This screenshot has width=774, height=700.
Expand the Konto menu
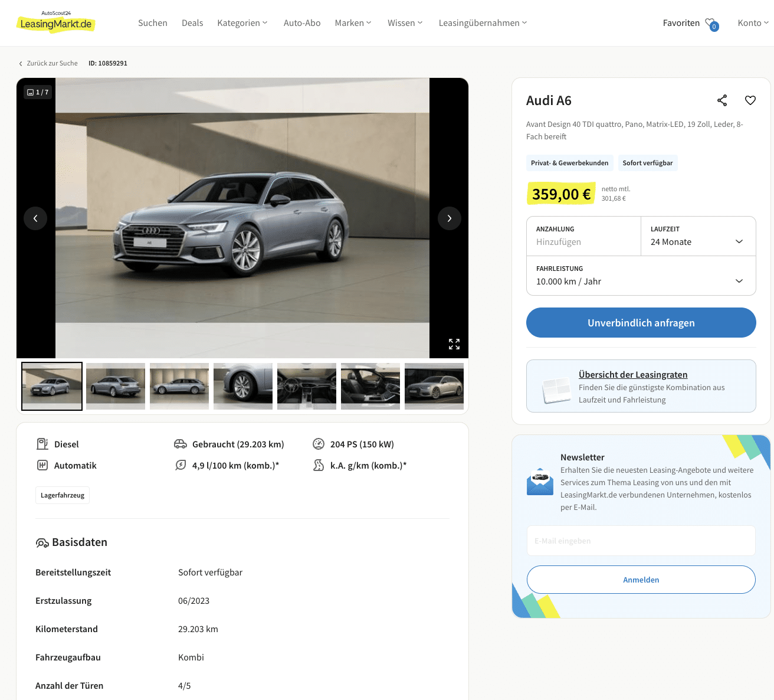pyautogui.click(x=753, y=23)
